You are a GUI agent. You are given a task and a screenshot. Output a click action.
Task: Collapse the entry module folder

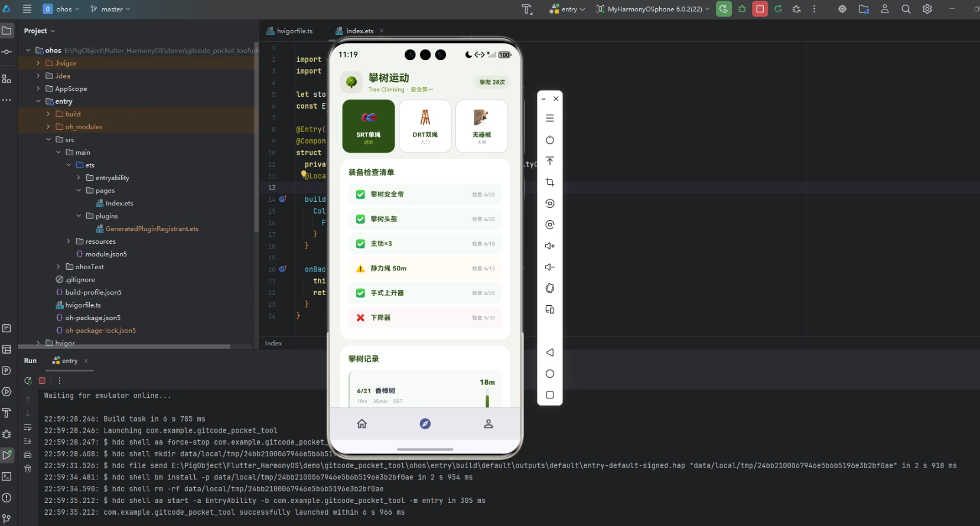38,102
